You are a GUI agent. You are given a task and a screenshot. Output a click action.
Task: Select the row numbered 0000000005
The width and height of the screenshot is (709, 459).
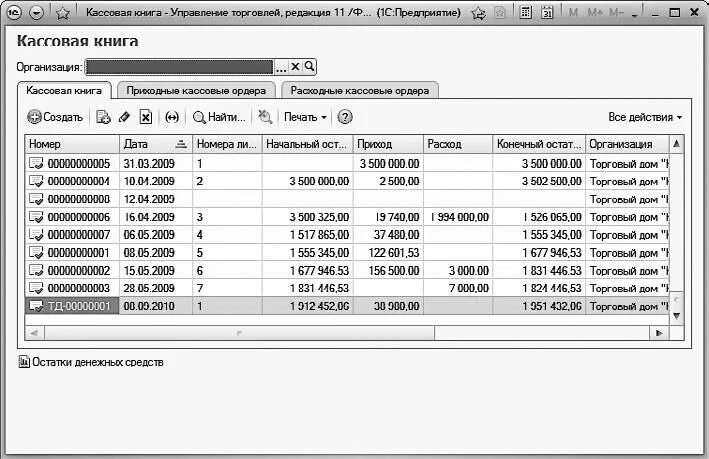point(347,163)
